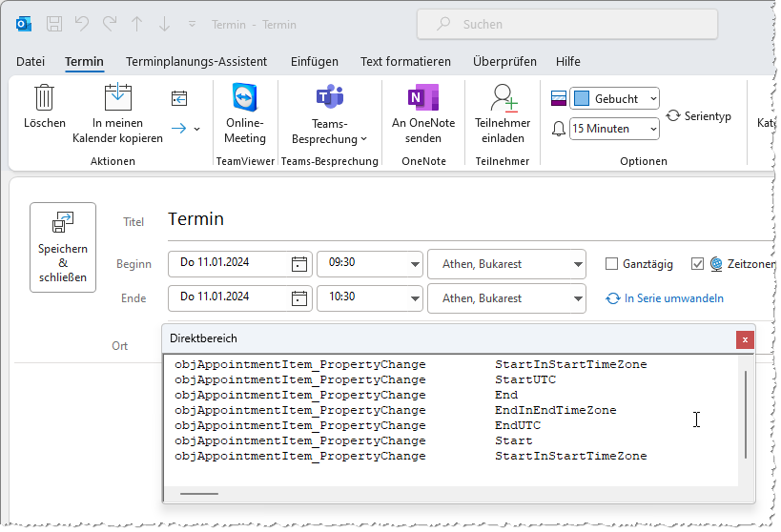The height and width of the screenshot is (532, 781).
Task: Open calendar picker for Beginn date
Action: tap(299, 264)
